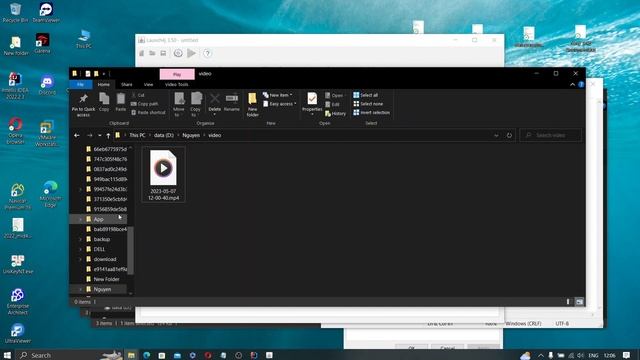Viewport: 640px width, 360px height.
Task: Click Paste shortcut in ribbon
Action: coord(148,112)
